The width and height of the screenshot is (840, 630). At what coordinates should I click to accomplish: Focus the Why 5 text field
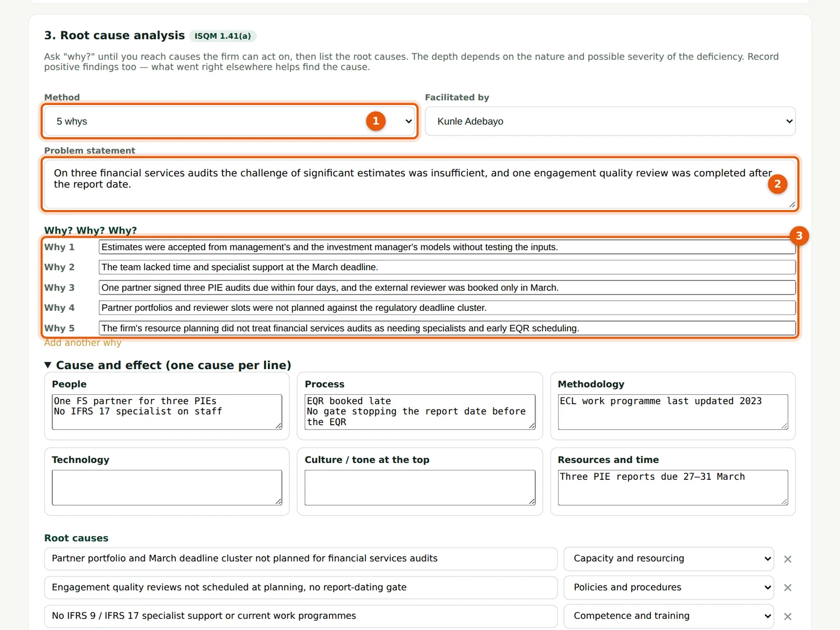(x=447, y=328)
